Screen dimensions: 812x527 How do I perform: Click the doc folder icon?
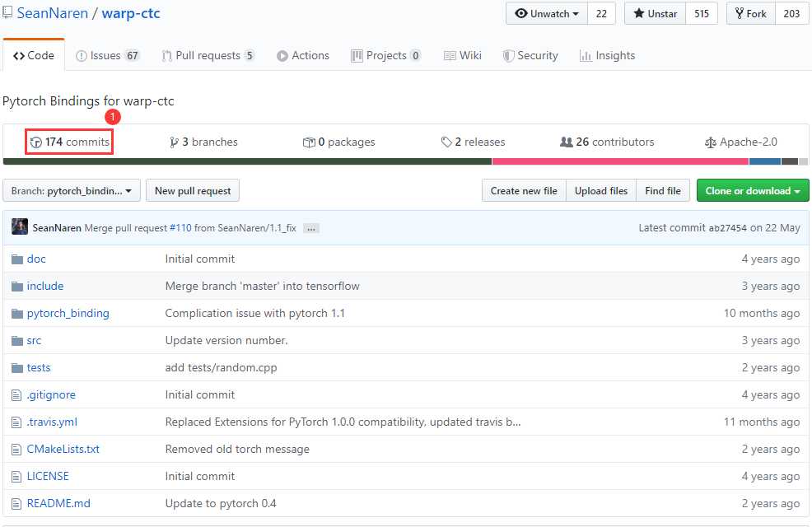(x=17, y=259)
